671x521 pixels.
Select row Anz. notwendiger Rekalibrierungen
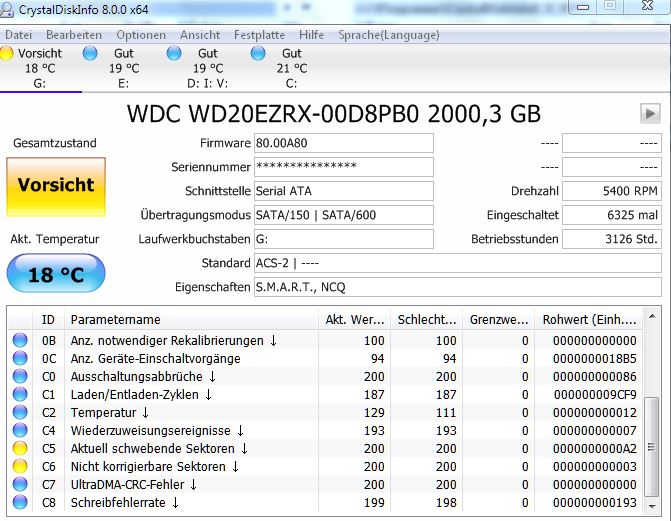(325, 340)
